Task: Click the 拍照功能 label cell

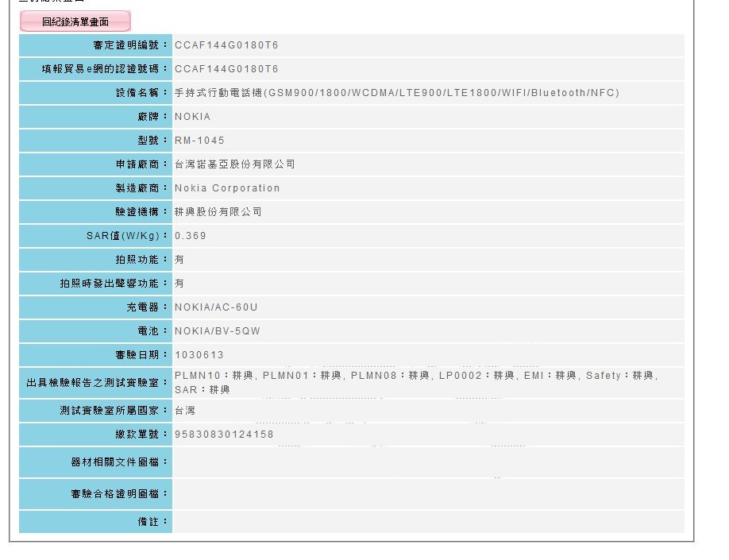Action: [95, 260]
